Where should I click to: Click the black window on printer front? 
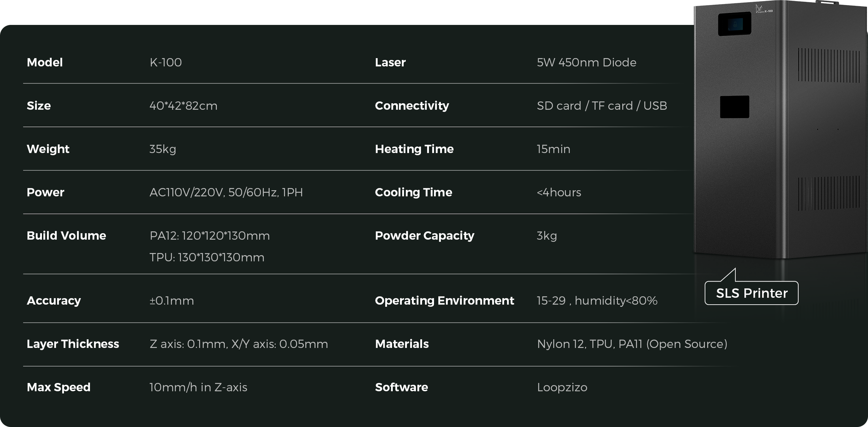pyautogui.click(x=734, y=107)
